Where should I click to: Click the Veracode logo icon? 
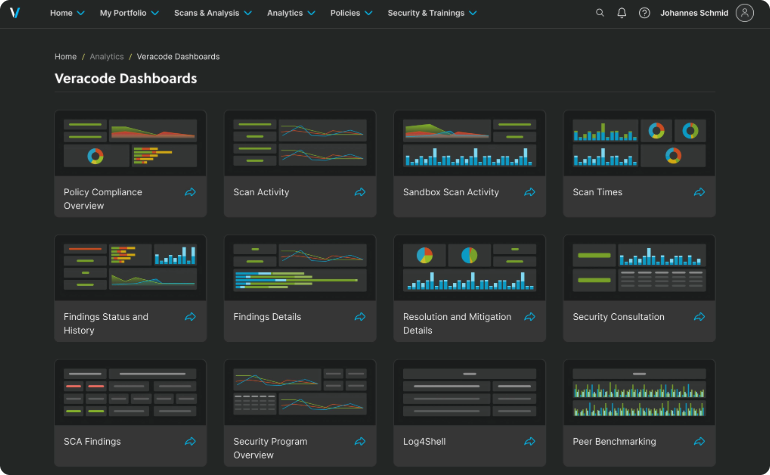click(x=15, y=13)
